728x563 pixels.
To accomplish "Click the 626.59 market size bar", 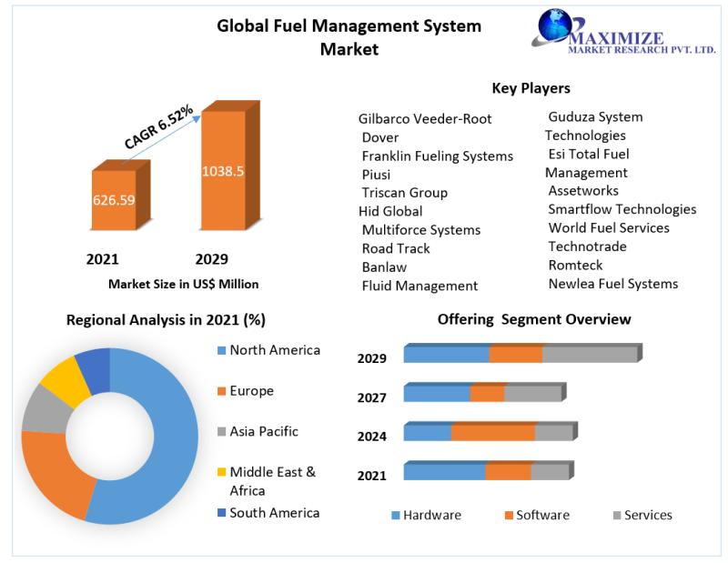I will pos(120,196).
